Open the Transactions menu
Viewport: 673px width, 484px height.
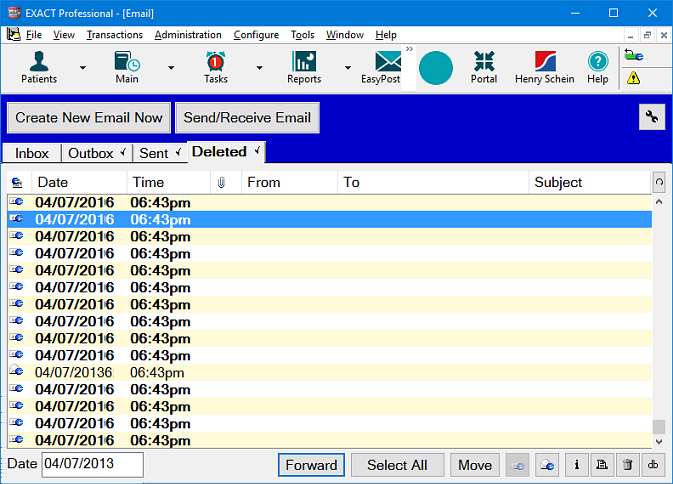coord(114,35)
